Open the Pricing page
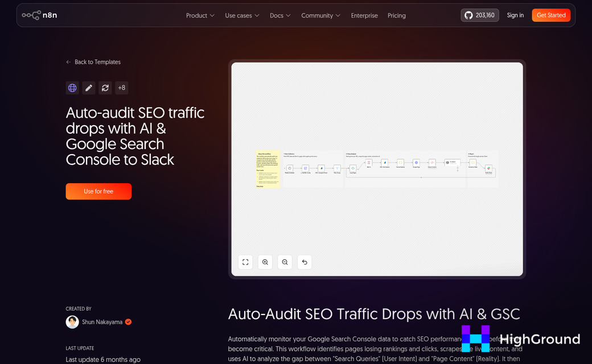The width and height of the screenshot is (592, 364). point(396,15)
